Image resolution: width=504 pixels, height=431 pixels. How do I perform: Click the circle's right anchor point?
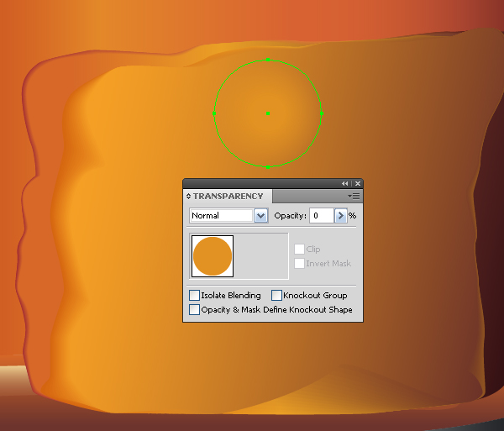click(322, 113)
